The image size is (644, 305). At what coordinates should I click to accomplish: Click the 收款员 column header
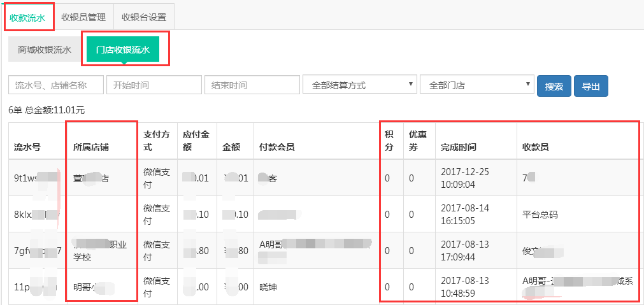coord(535,147)
